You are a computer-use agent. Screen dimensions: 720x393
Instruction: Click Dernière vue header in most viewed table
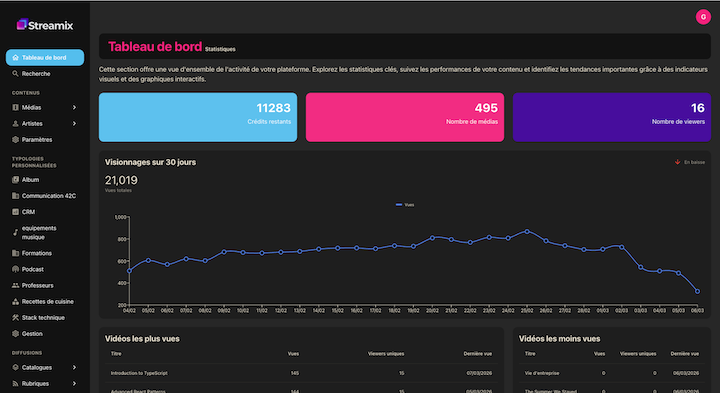coord(478,354)
